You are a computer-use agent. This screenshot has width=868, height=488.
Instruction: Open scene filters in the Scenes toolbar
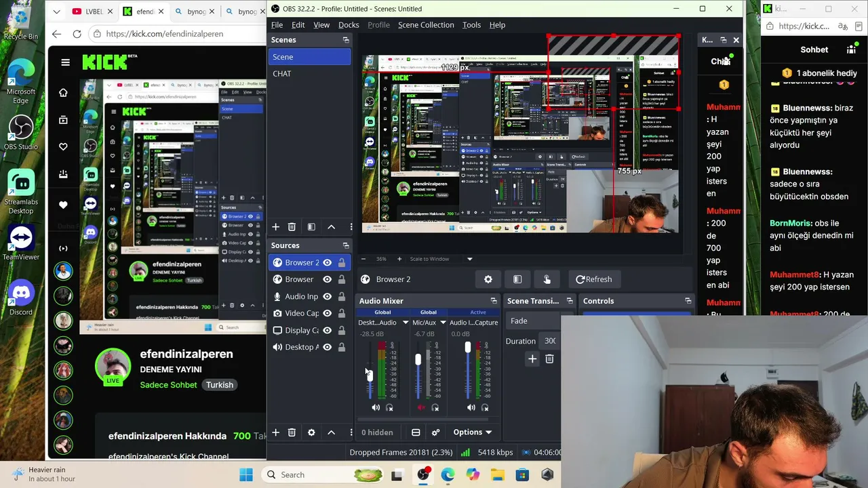pos(311,227)
